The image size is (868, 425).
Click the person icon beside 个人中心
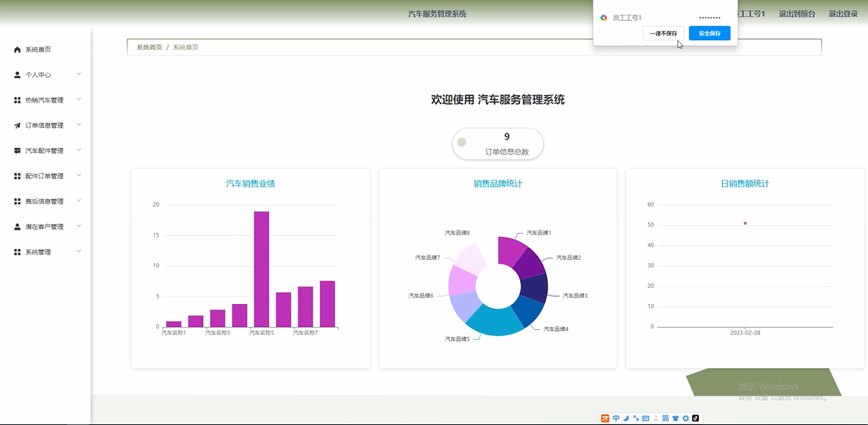click(x=17, y=75)
